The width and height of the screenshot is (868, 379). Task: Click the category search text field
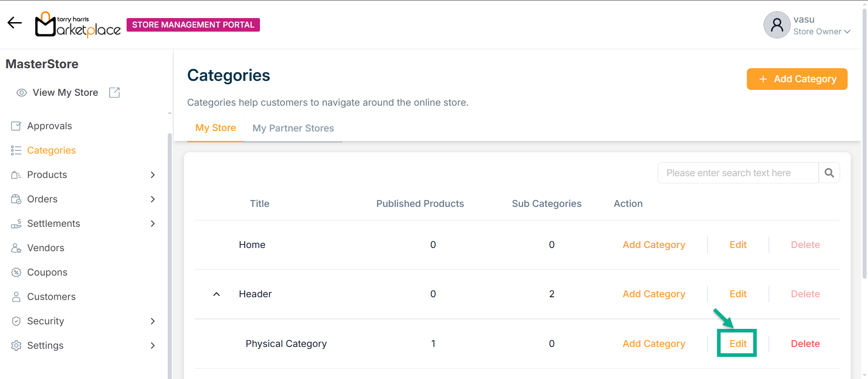738,173
